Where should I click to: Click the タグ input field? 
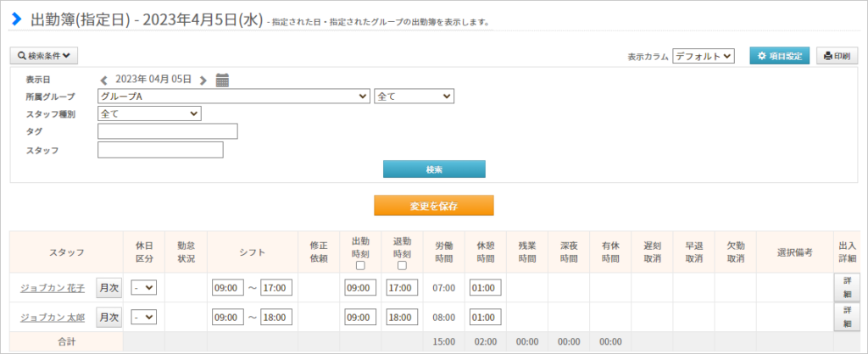coord(168,131)
